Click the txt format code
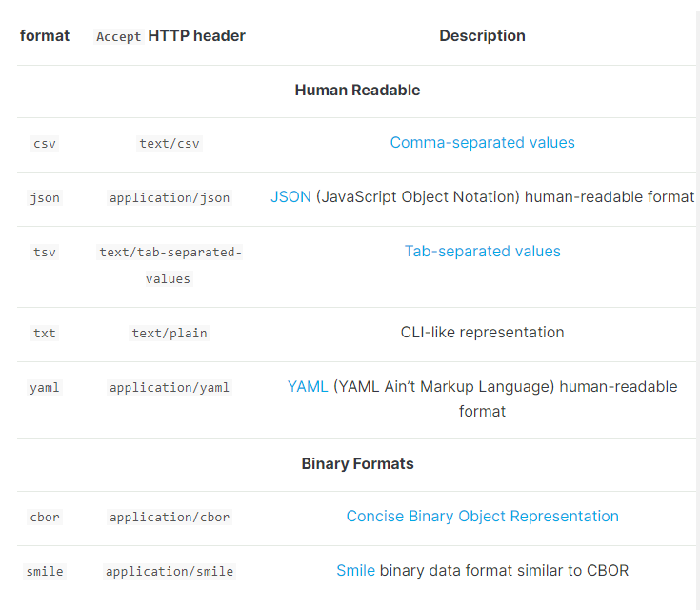 (45, 333)
